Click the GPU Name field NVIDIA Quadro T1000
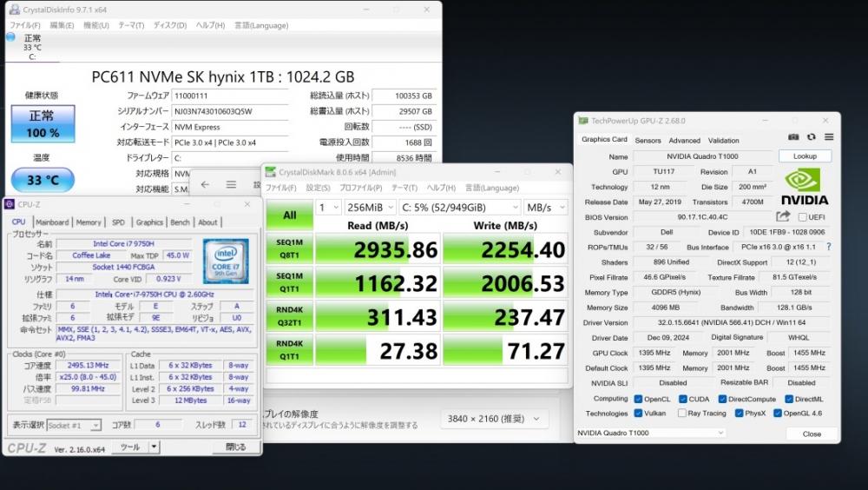868x490 pixels. point(702,156)
